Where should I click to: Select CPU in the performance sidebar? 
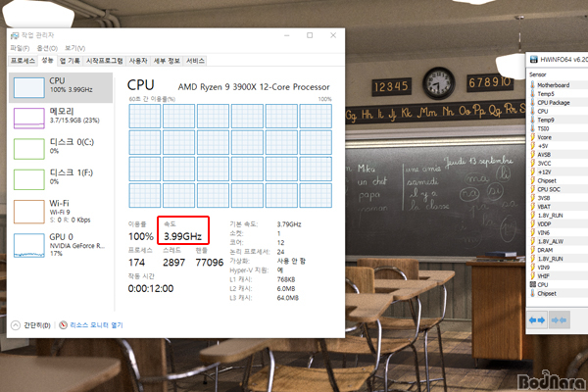point(61,88)
